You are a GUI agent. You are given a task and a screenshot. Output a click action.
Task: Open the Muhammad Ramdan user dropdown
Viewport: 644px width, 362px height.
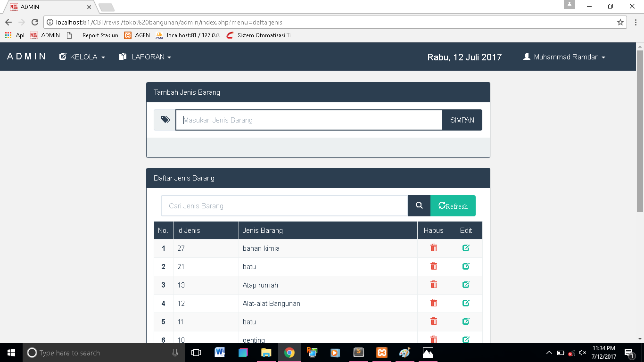[x=564, y=57]
